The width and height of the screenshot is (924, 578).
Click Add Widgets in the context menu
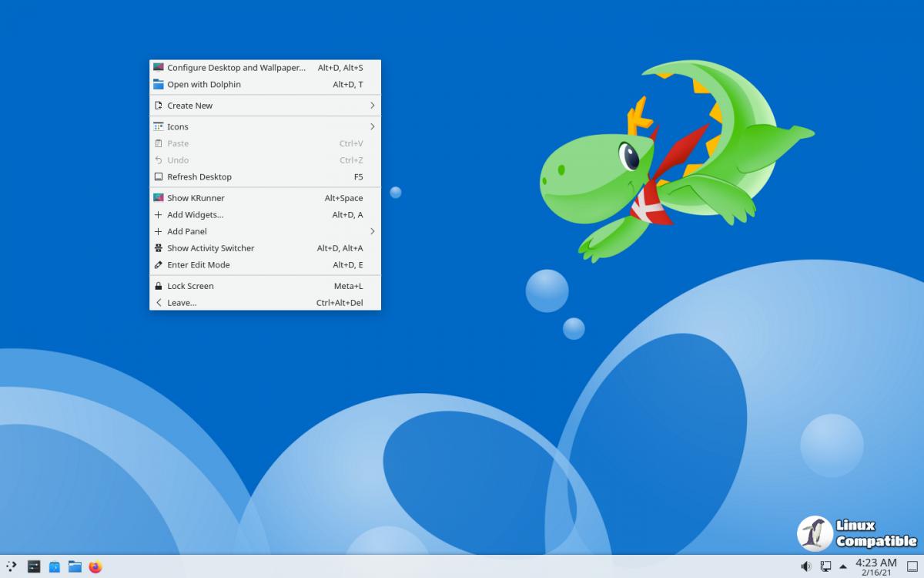pos(195,215)
